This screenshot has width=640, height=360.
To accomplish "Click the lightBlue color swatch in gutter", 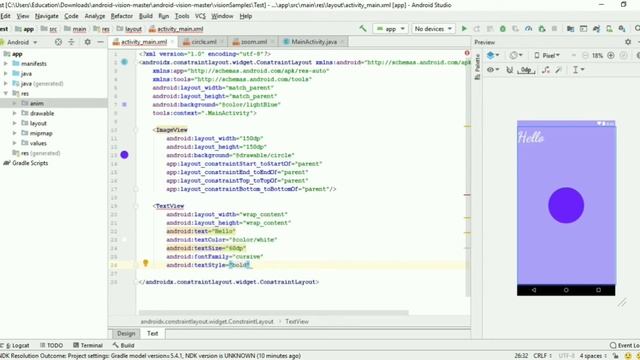I will pos(124,104).
